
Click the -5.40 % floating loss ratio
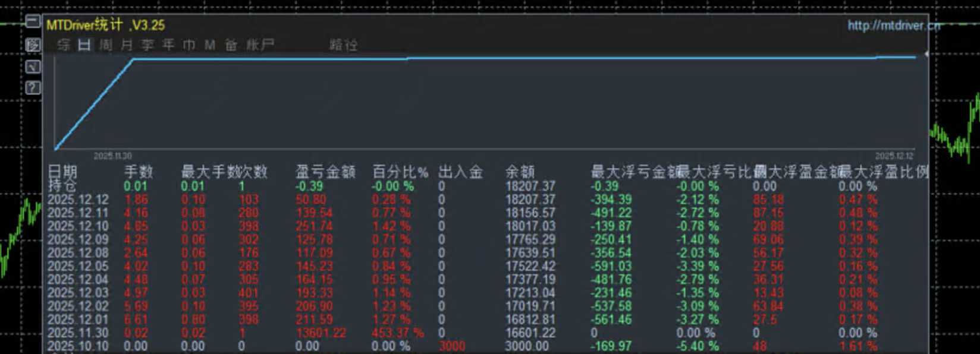698,346
